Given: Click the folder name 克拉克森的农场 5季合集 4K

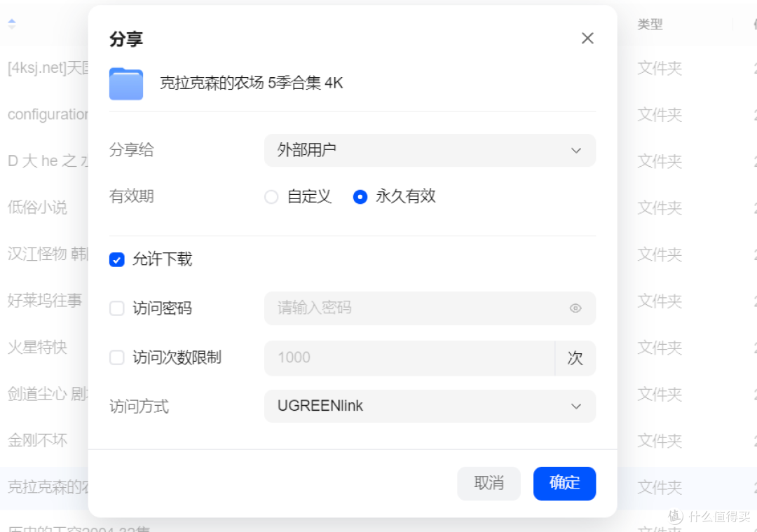Looking at the screenshot, I should (x=251, y=83).
